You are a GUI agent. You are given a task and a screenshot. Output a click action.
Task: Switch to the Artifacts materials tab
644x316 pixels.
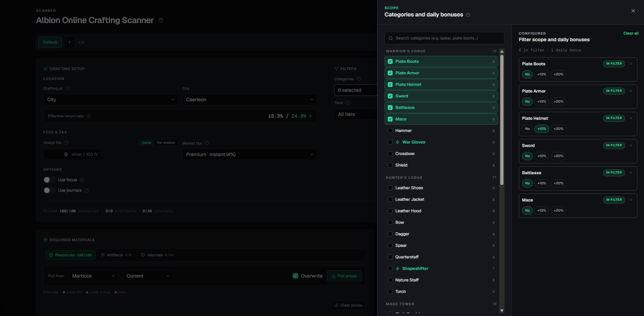[116, 255]
